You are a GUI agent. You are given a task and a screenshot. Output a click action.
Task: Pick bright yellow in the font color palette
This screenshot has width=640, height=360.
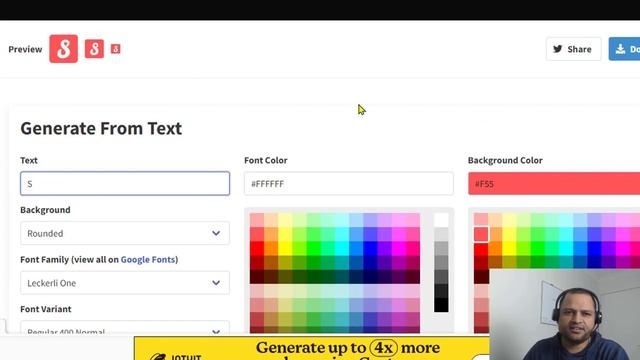[285, 248]
